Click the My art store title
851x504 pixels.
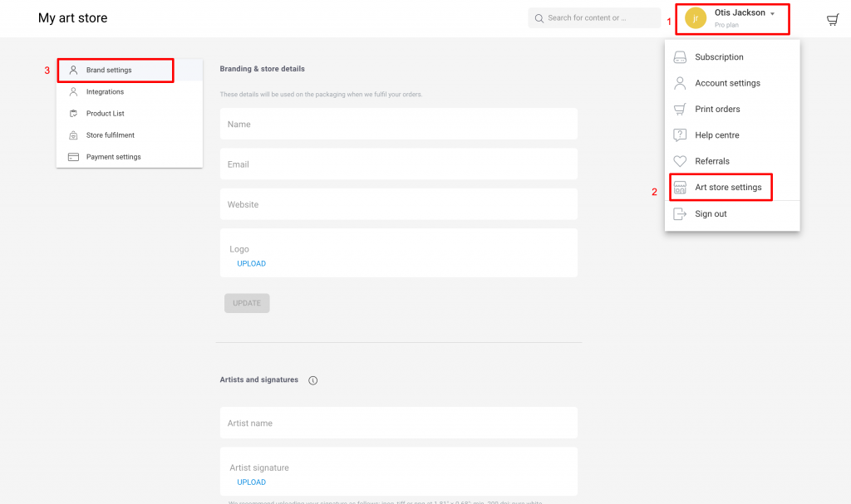[73, 18]
